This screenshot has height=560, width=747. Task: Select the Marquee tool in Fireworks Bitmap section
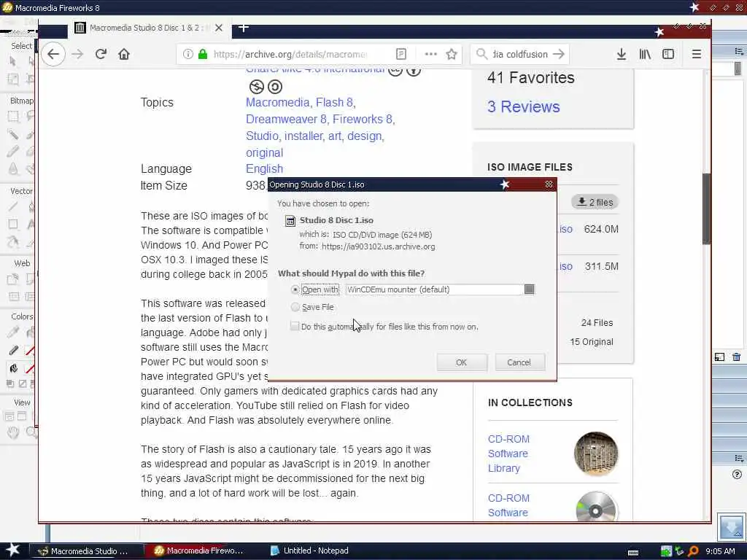pyautogui.click(x=13, y=116)
